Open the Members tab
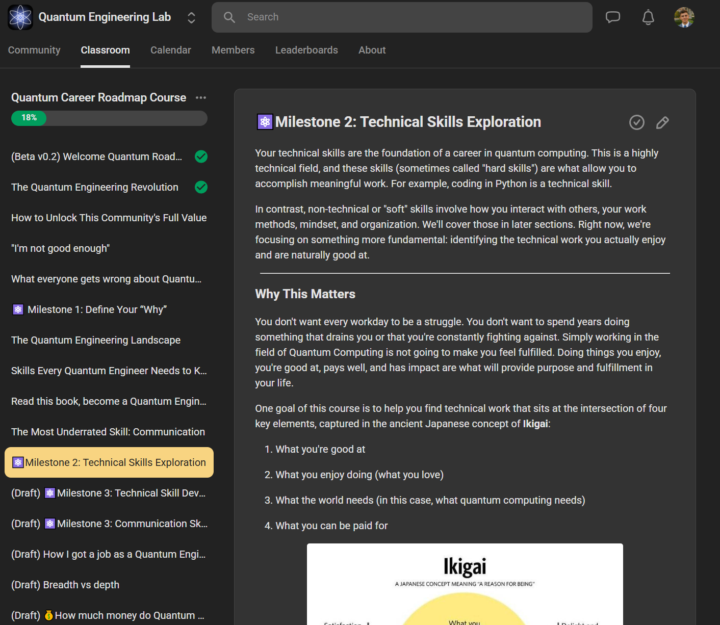 233,50
